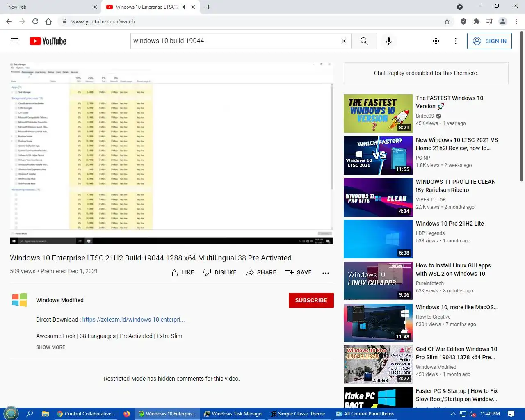Like the video
Viewport: 525px width, 420px height.
182,272
